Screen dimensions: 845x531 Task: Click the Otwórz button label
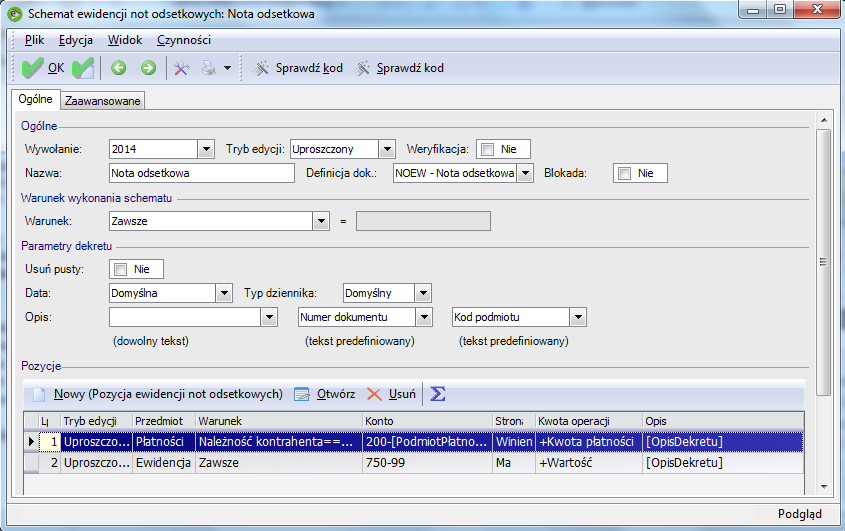click(x=336, y=394)
